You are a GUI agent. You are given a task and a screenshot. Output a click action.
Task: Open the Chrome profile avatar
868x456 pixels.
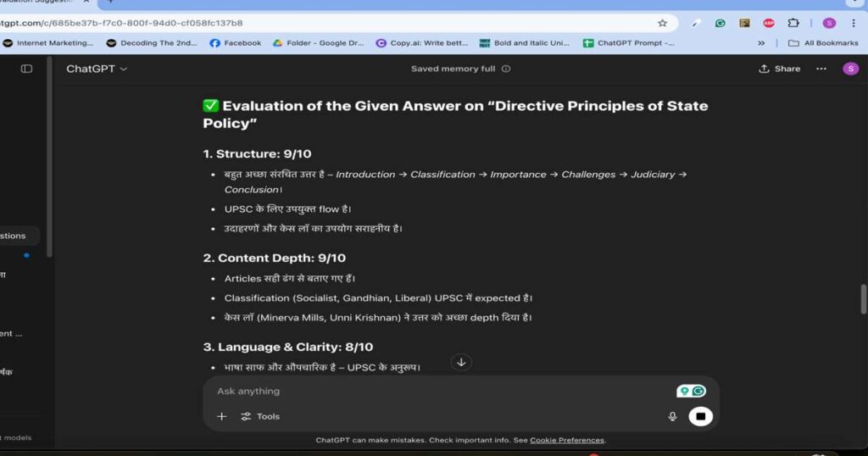click(x=829, y=23)
